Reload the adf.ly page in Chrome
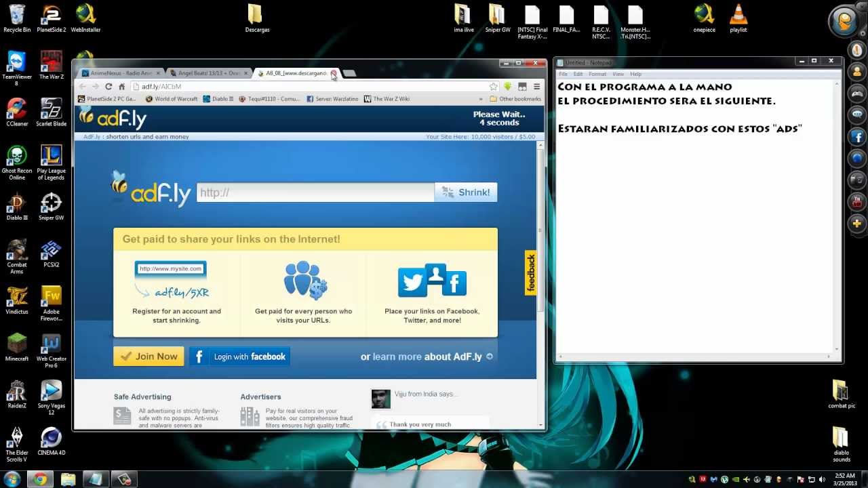The height and width of the screenshot is (488, 868). [x=108, y=87]
